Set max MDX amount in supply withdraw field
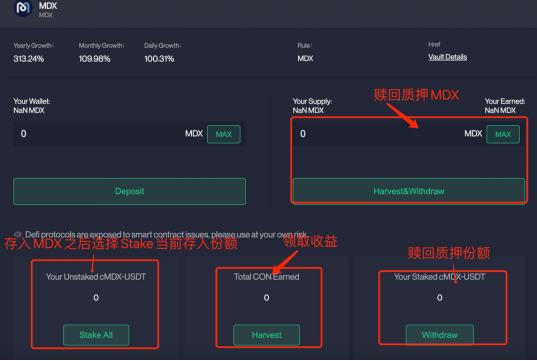This screenshot has height=361, width=537. 503,134
